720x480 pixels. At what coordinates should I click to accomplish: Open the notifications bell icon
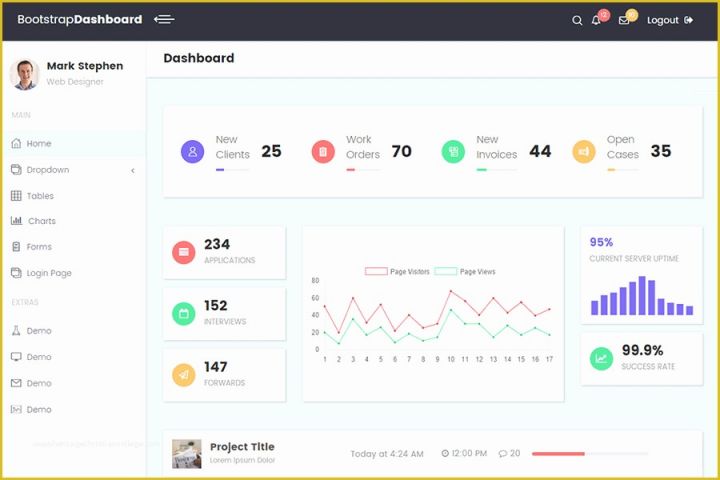click(x=596, y=20)
